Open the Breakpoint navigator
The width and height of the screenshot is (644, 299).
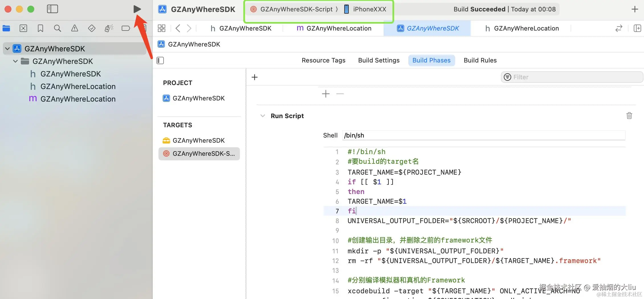(x=126, y=28)
